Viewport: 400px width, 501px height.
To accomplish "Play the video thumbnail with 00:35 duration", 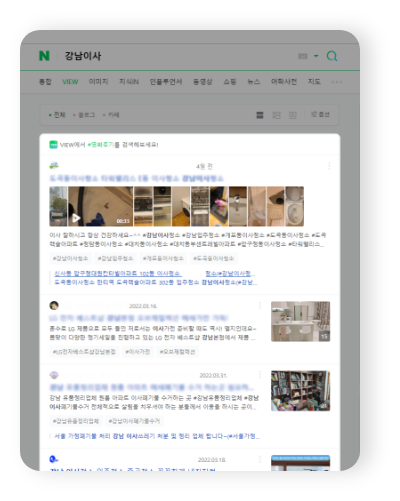I will (x=100, y=206).
